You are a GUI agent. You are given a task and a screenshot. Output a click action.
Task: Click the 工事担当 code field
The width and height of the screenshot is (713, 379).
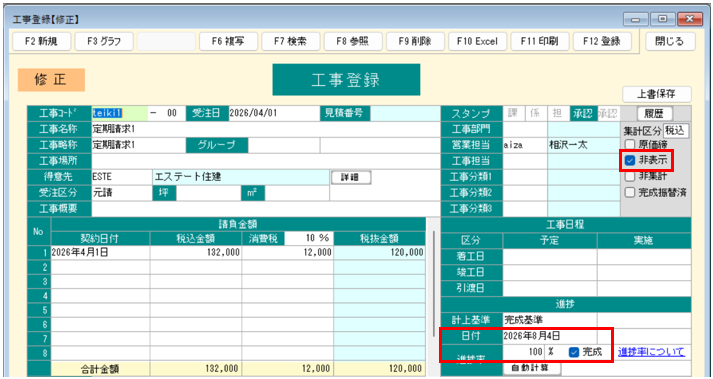[525, 161]
